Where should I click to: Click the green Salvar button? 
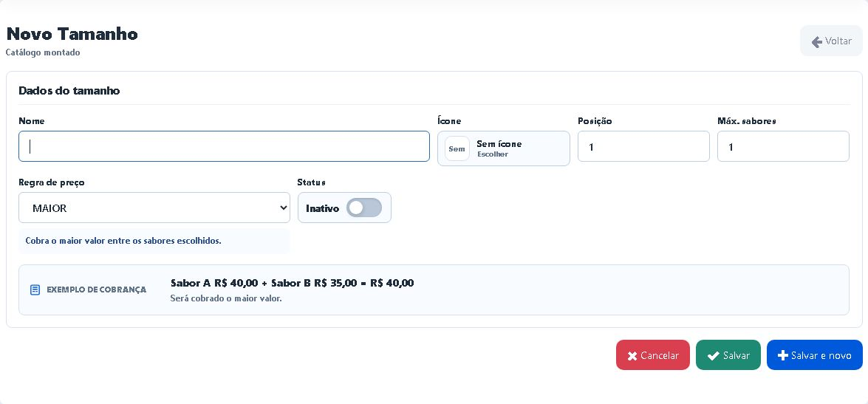728,355
